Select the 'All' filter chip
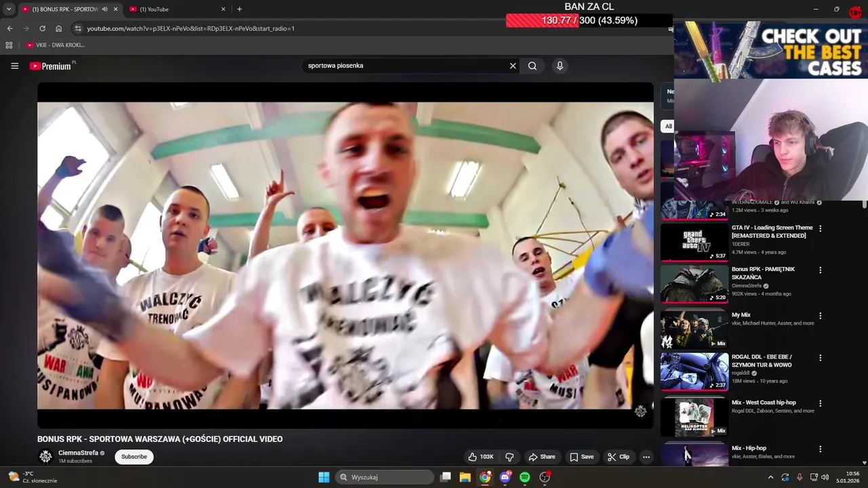Image resolution: width=868 pixels, height=488 pixels. pyautogui.click(x=668, y=126)
